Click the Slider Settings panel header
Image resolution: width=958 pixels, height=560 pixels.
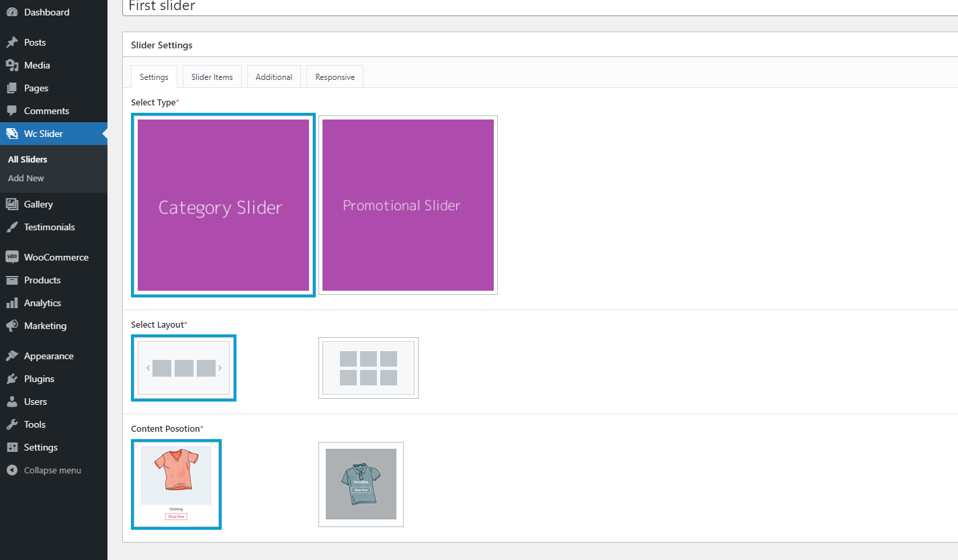point(540,45)
